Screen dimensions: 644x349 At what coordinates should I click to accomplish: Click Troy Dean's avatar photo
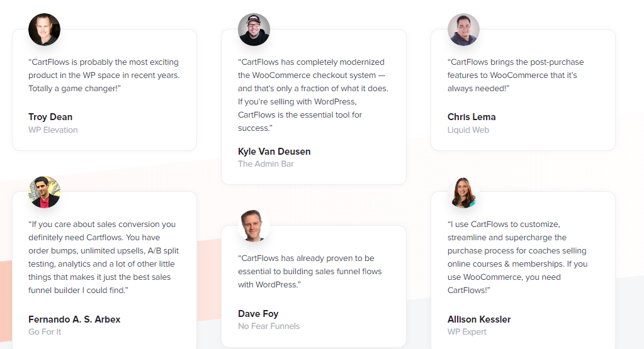(x=44, y=30)
